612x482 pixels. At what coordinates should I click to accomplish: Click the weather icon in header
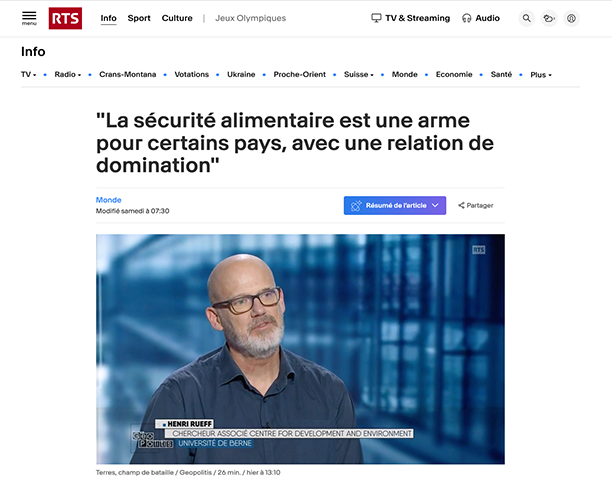(x=549, y=18)
